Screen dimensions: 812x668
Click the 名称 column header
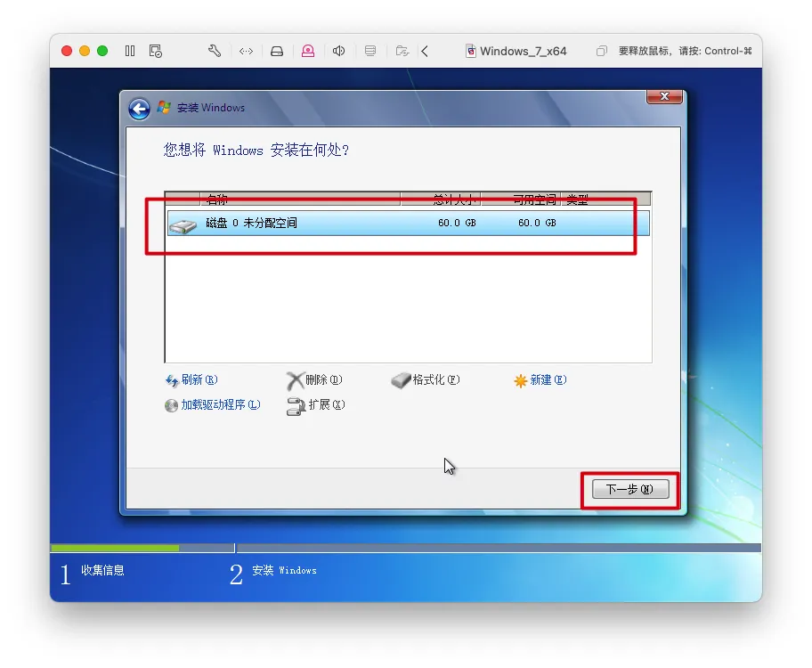300,199
